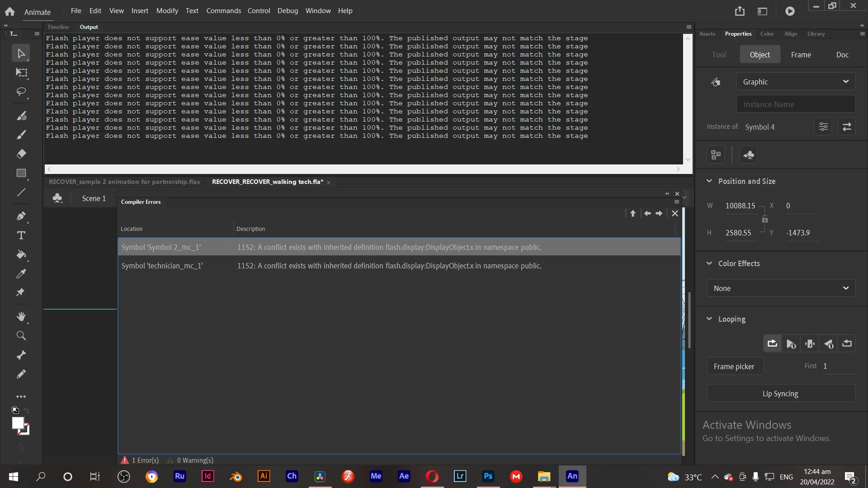
Task: Pick the Eraser tool in toolbar
Action: point(21,154)
